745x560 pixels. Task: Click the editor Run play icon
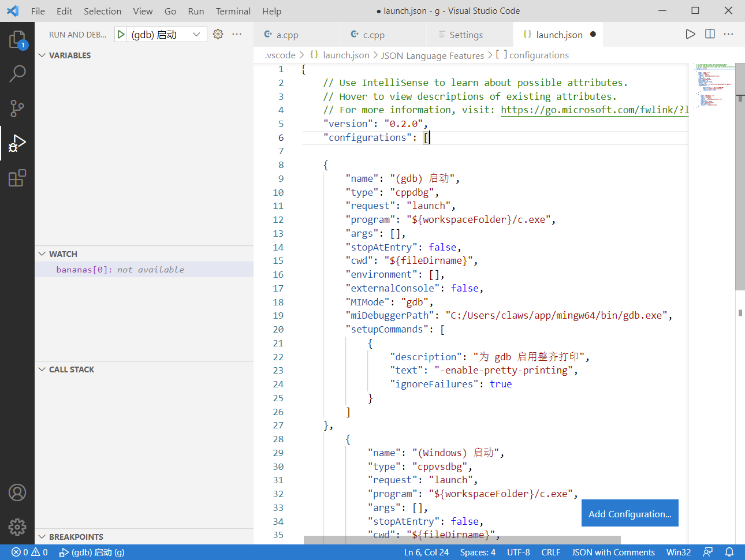(690, 34)
